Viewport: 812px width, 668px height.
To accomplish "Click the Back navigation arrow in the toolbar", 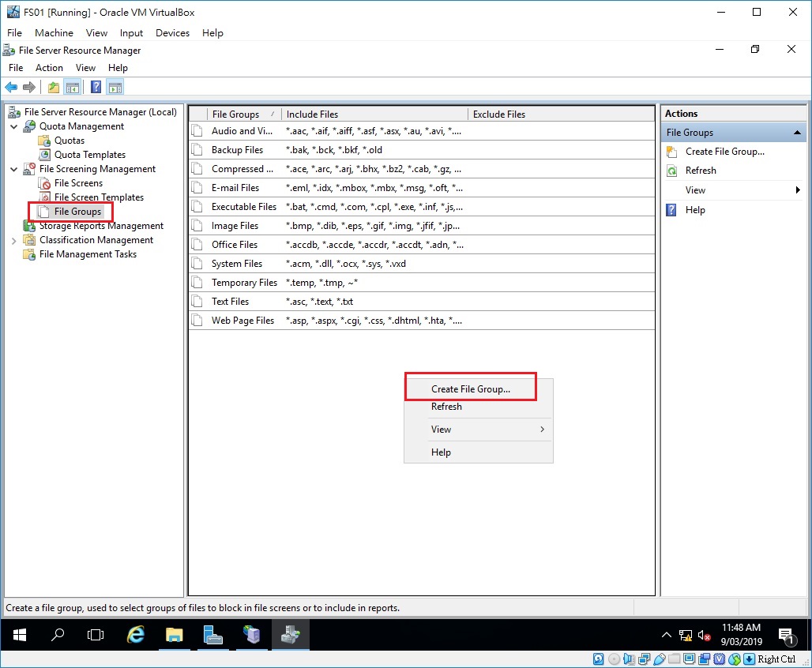I will [10, 87].
